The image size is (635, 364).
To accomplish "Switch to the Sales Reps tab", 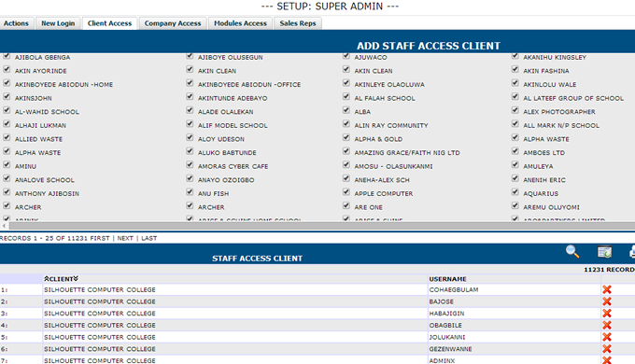I will pyautogui.click(x=298, y=23).
